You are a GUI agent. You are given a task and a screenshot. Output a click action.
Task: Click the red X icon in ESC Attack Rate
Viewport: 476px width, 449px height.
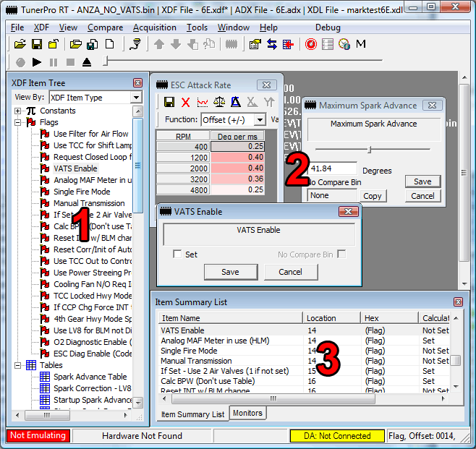click(185, 102)
